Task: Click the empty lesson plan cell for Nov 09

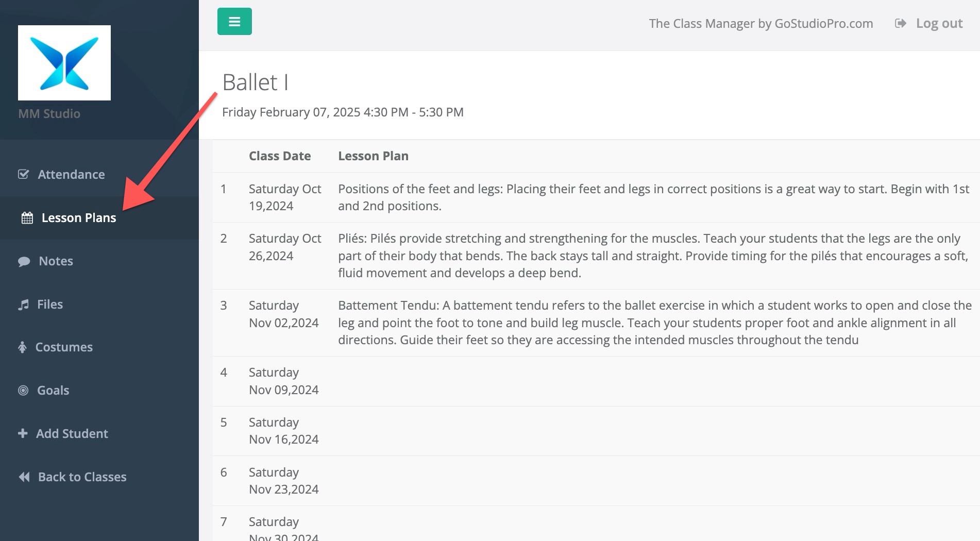Action: pos(655,381)
